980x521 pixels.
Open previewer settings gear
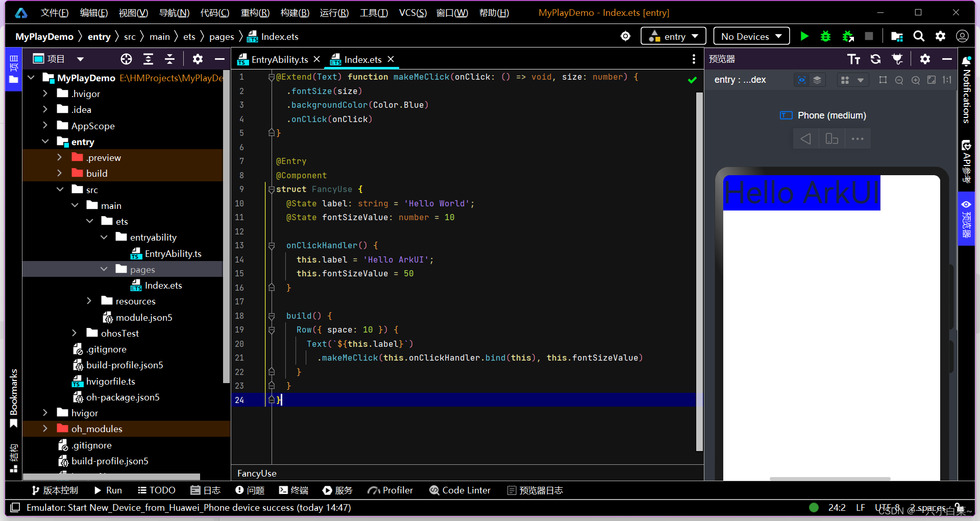[x=925, y=59]
